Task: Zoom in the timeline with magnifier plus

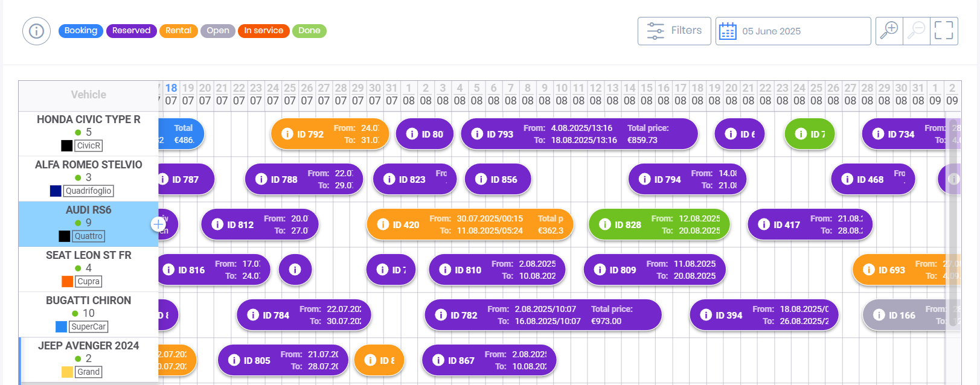Action: pyautogui.click(x=889, y=31)
